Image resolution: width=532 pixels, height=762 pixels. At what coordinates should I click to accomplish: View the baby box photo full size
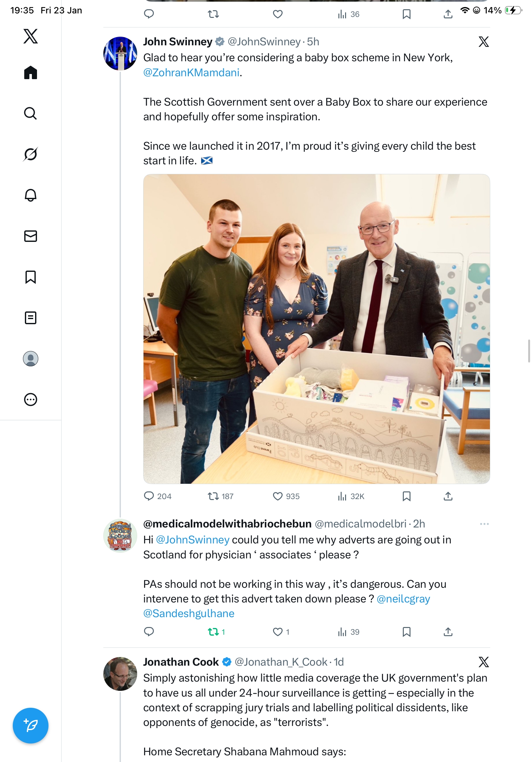tap(316, 329)
